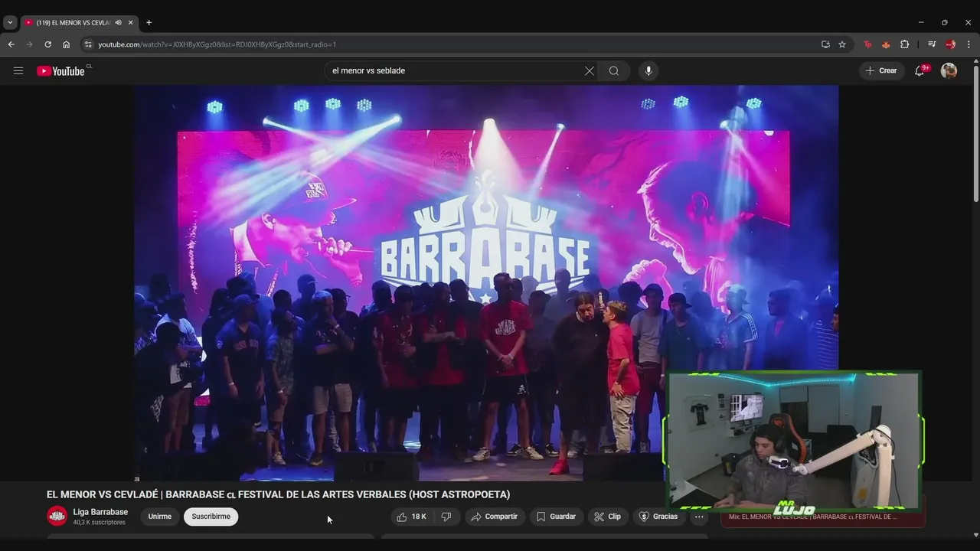The height and width of the screenshot is (551, 980).
Task: Create a clip with Clip button
Action: click(x=608, y=517)
